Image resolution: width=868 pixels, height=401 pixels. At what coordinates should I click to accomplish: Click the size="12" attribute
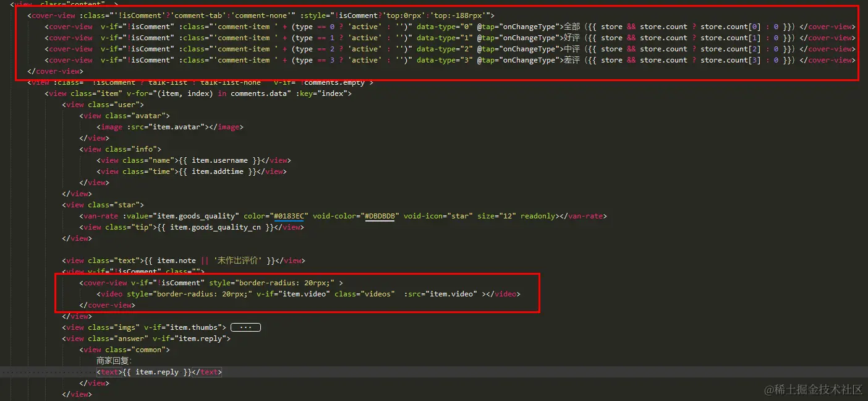496,216
